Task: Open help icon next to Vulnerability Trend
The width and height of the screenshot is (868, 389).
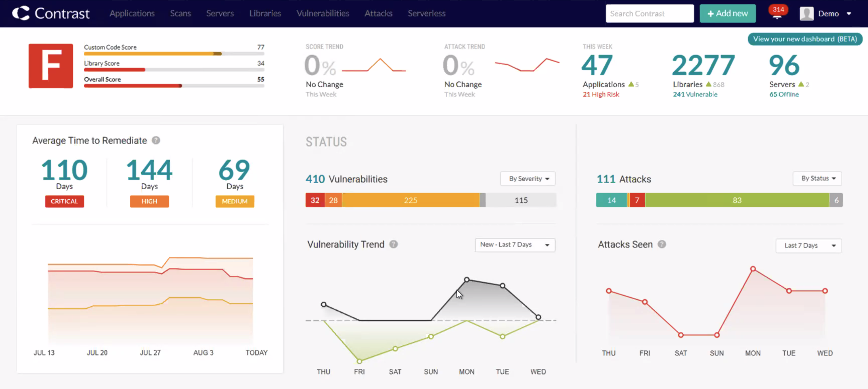Action: coord(393,244)
